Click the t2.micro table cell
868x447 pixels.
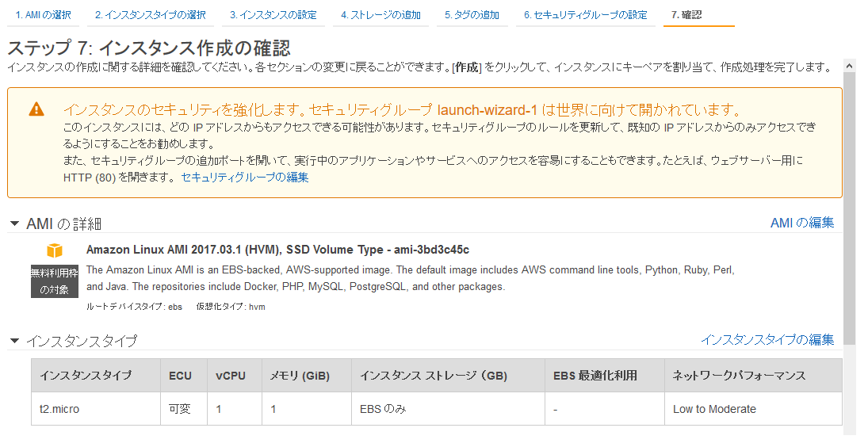tap(96, 409)
